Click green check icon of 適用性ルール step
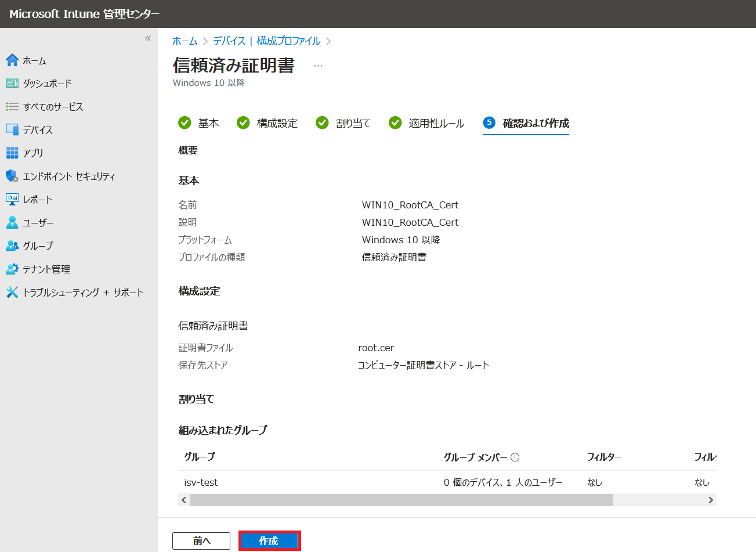The width and height of the screenshot is (756, 552). pos(395,122)
